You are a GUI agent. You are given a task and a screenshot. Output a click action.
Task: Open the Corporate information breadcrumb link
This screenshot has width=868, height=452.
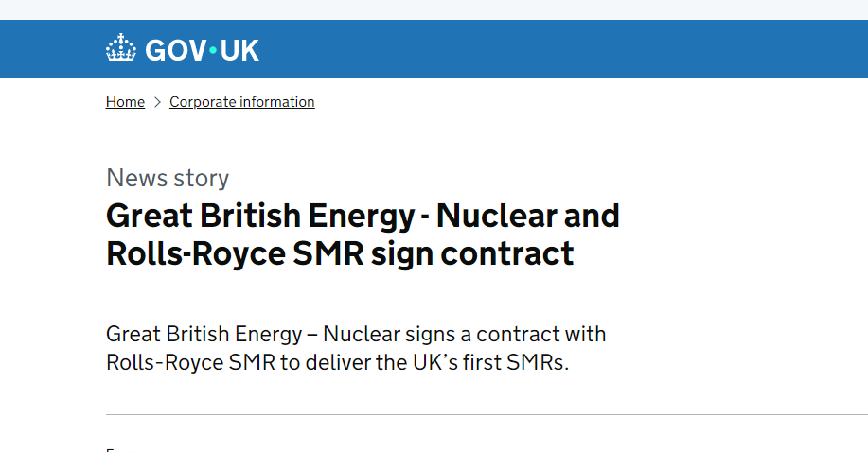[x=241, y=102]
